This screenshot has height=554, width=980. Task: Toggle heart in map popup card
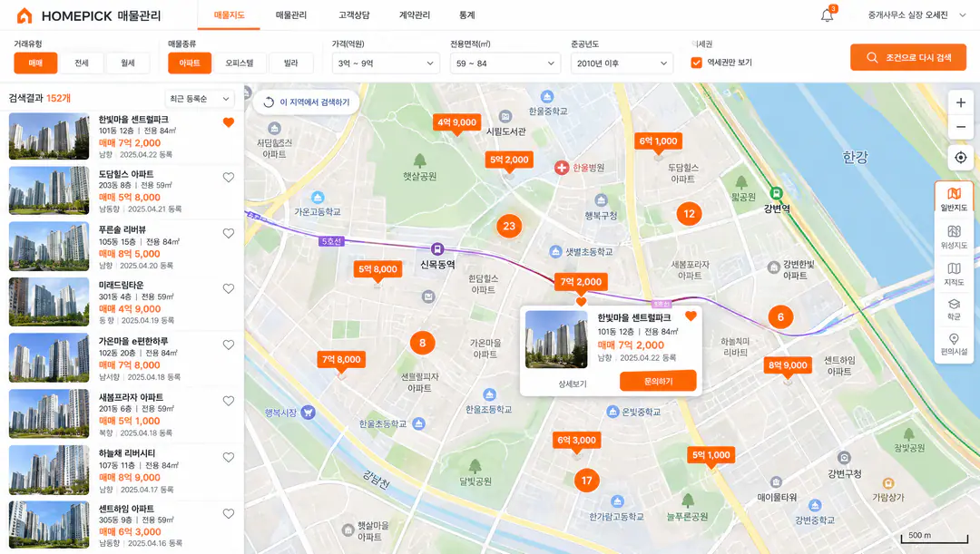point(691,316)
